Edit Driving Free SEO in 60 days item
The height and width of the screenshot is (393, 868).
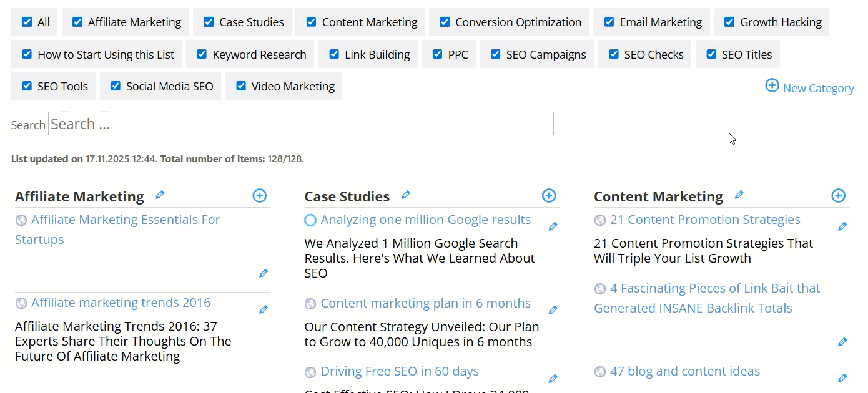(x=553, y=379)
